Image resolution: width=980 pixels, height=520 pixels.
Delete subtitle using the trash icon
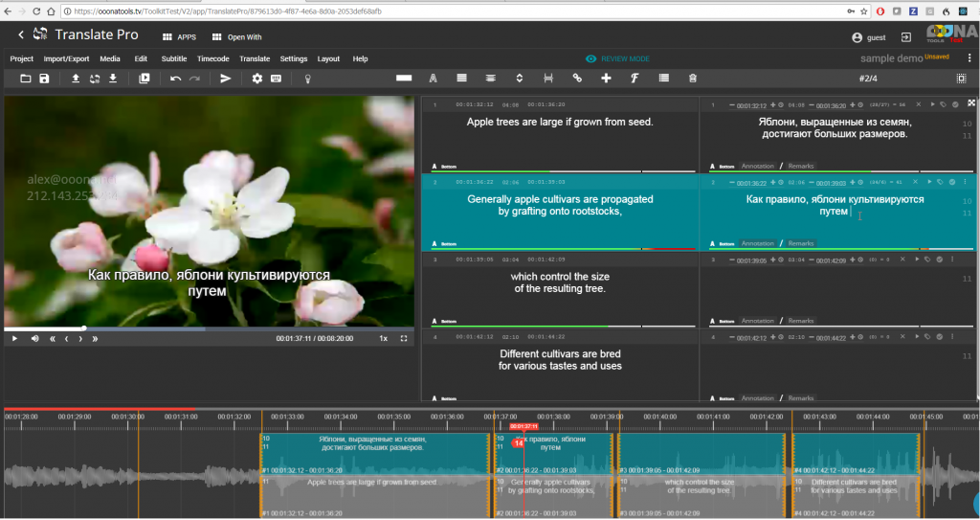tap(692, 79)
